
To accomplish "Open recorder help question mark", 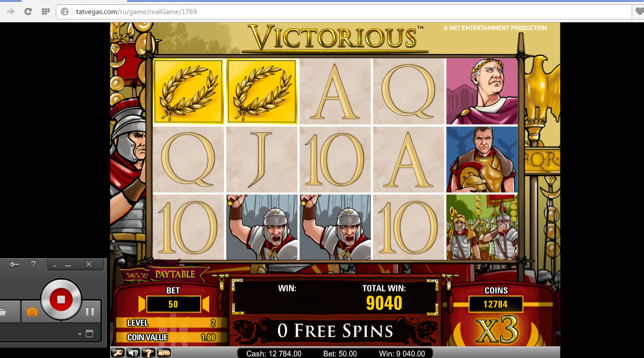I will pyautogui.click(x=33, y=264).
